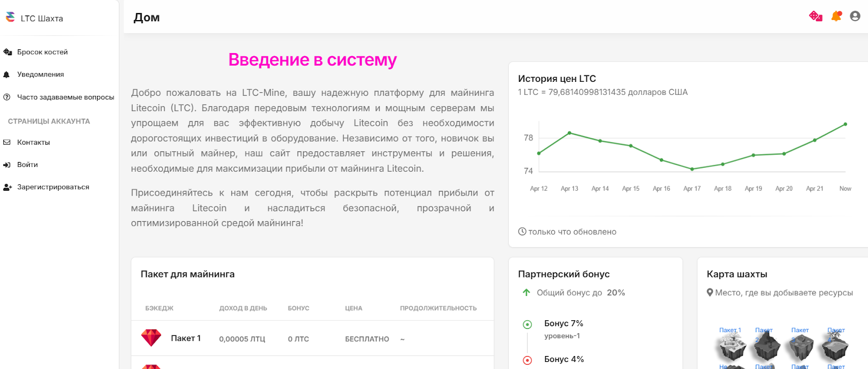The width and height of the screenshot is (868, 369).
Task: Click the Пакет для майнинга card title
Action: [x=188, y=274]
